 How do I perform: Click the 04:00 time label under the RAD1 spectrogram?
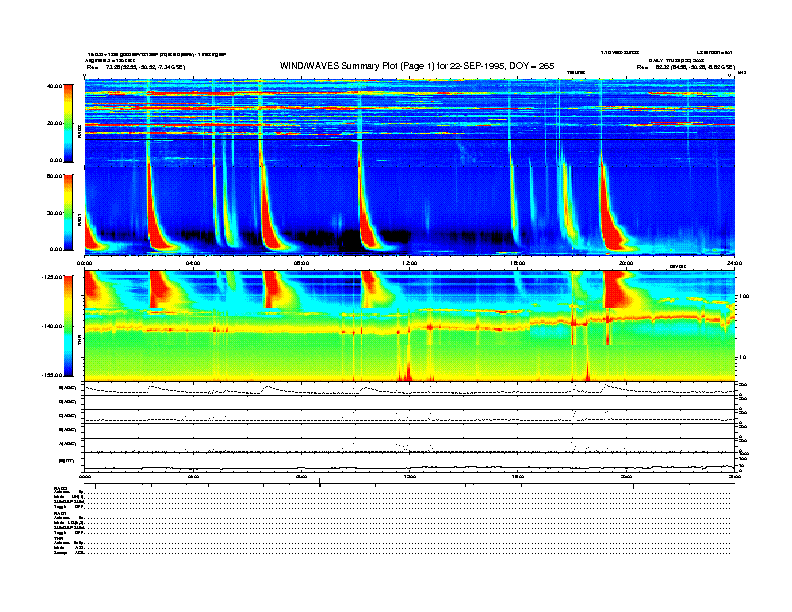coord(193,263)
